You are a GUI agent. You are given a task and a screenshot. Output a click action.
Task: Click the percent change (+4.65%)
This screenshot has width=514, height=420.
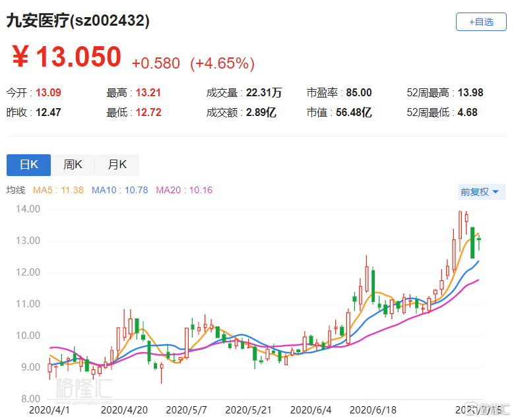click(x=222, y=63)
